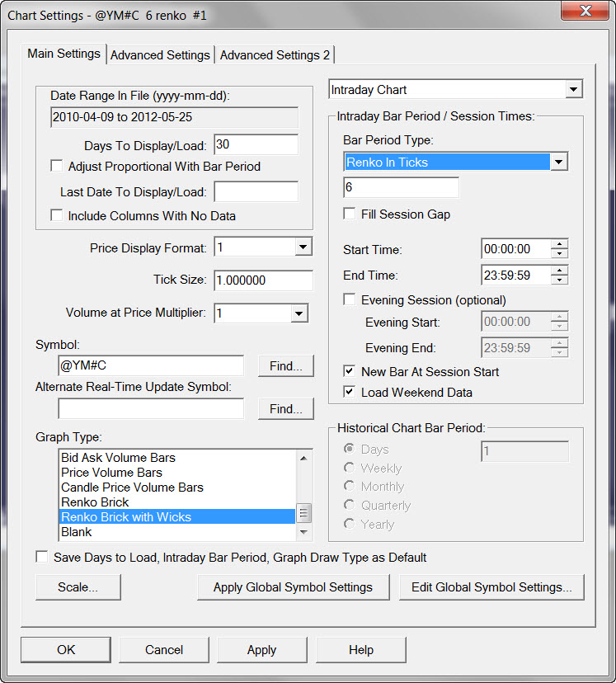Viewport: 616px width, 683px height.
Task: Increase End Time with up arrow
Action: click(x=559, y=270)
